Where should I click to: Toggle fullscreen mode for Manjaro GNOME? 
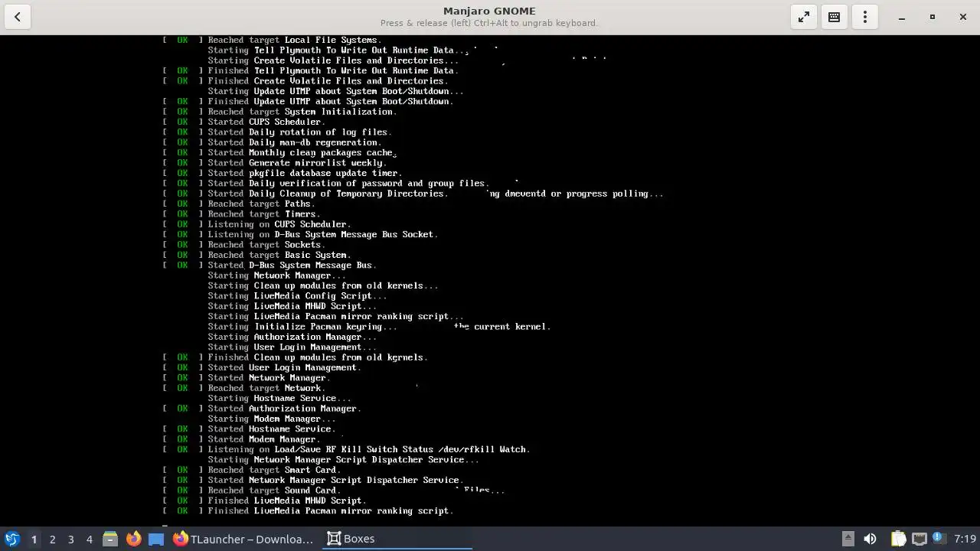tap(804, 17)
